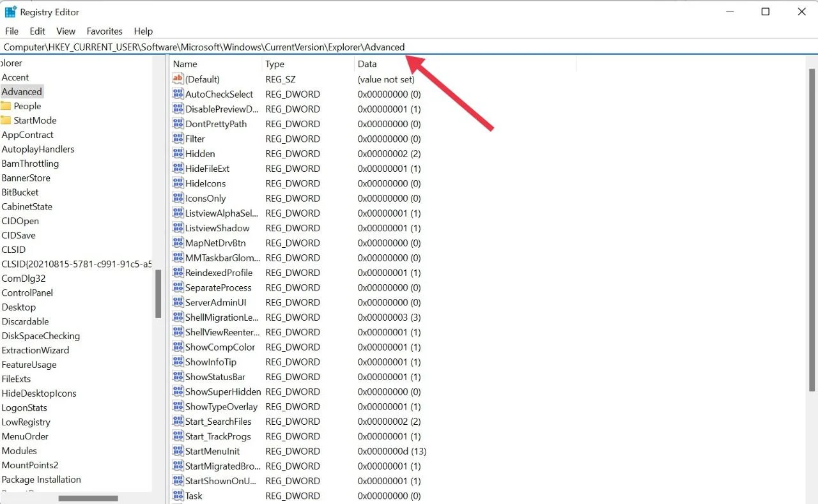Viewport: 818px width, 504px height.
Task: Click the DWORD icon beside HideFileExt
Action: tap(178, 169)
